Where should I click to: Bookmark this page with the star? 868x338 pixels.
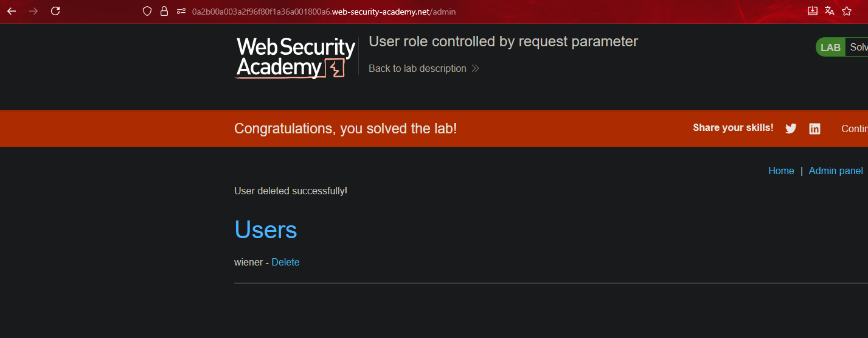(x=847, y=11)
